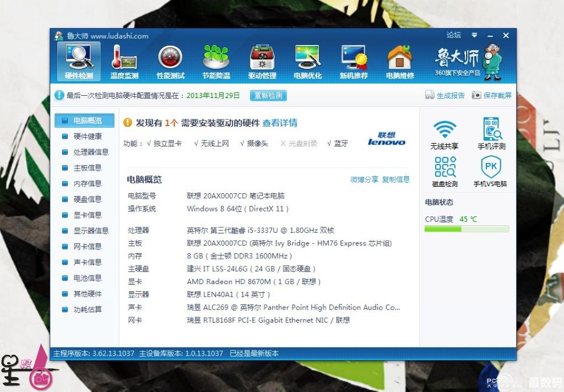This screenshot has height=392, width=564.
Task: Click the 联想 20AX0007CD 笔记本电脑 model value
Action: click(x=236, y=196)
